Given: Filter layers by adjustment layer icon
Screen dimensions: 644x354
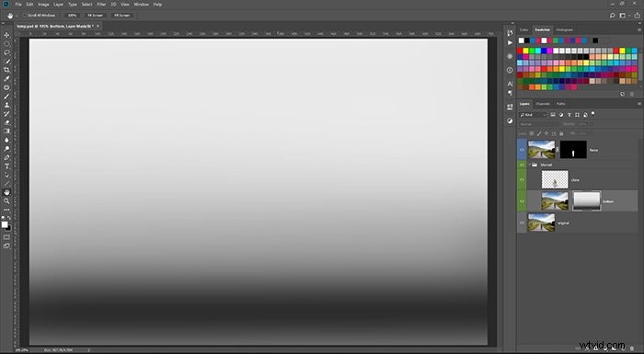Looking at the screenshot, I should point(561,115).
